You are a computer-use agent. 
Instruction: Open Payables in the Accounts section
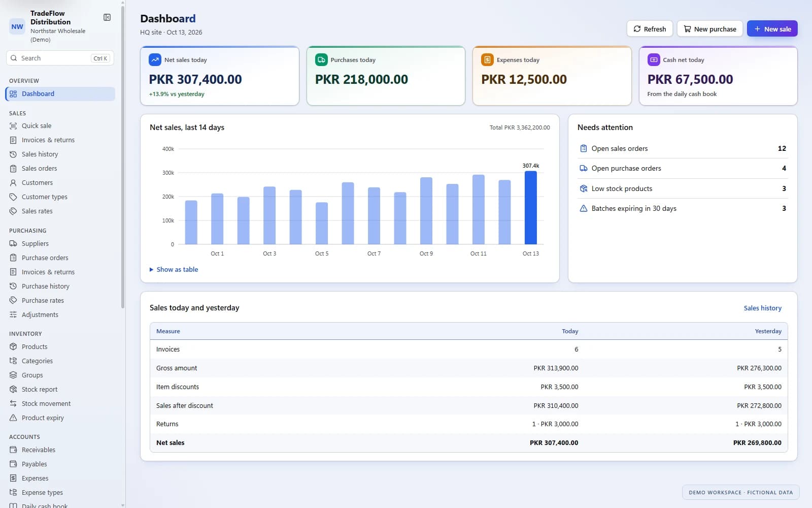pos(60,464)
